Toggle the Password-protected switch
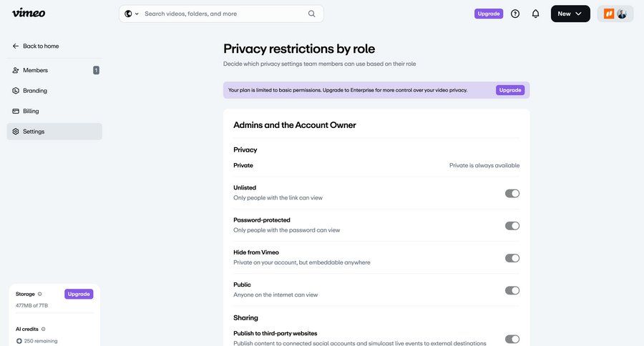Screen dimensions: 644x346 [512, 226]
